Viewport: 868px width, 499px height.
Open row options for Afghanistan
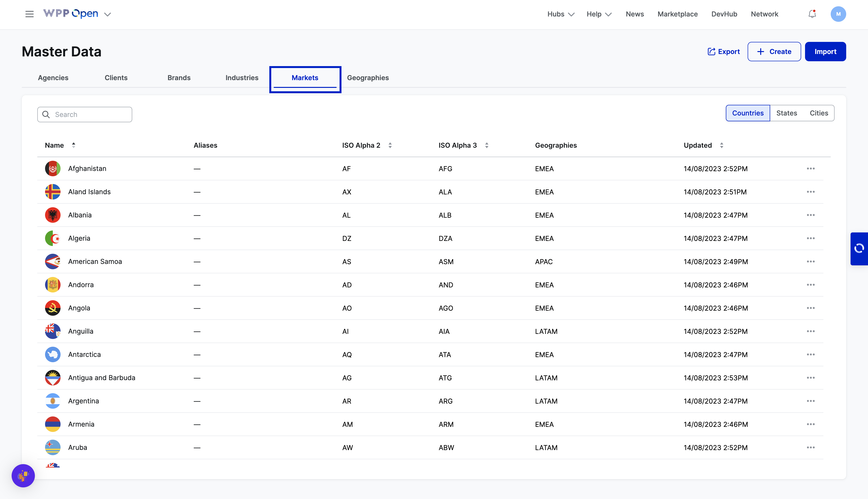tap(810, 169)
